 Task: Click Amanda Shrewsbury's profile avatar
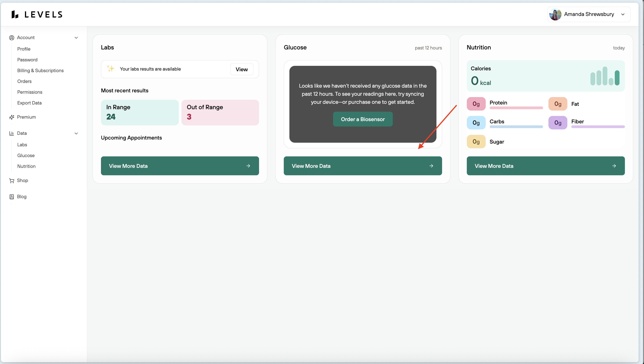click(555, 15)
